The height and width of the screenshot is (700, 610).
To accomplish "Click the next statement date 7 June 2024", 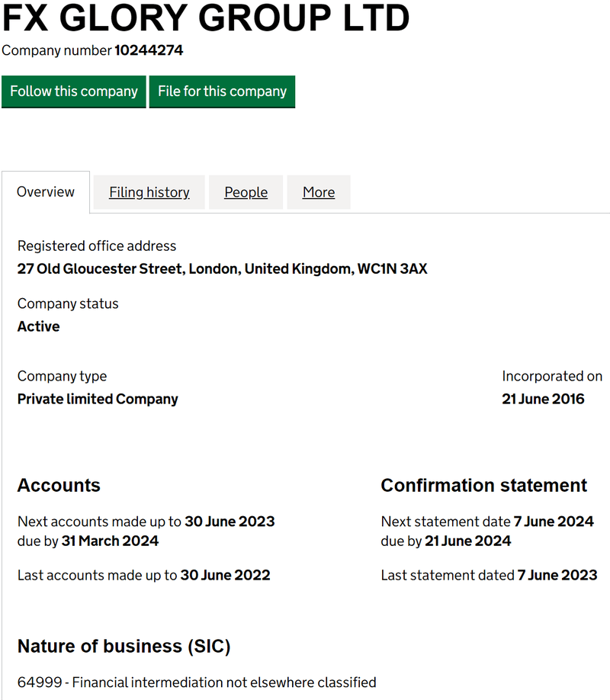I will 555,521.
